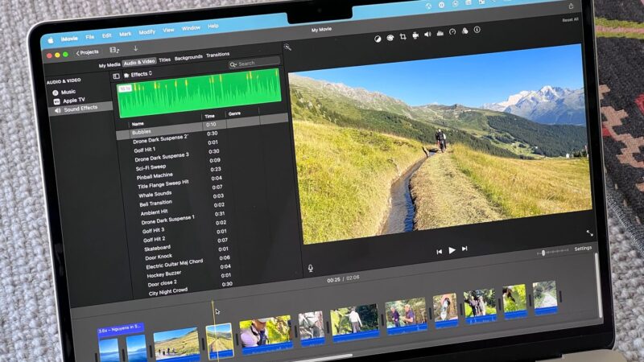Open the View menu
644x362 pixels.
click(168, 30)
